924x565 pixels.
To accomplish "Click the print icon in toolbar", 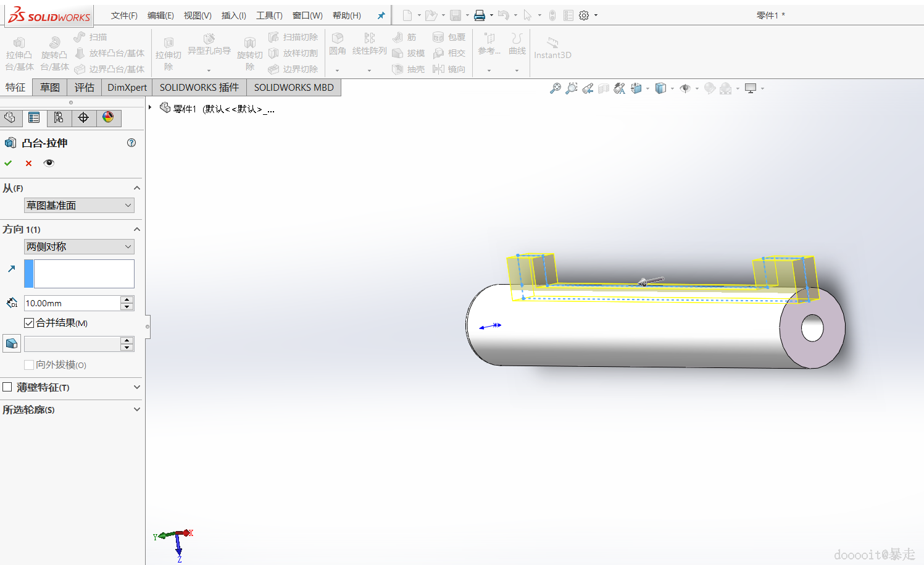I will pyautogui.click(x=479, y=15).
